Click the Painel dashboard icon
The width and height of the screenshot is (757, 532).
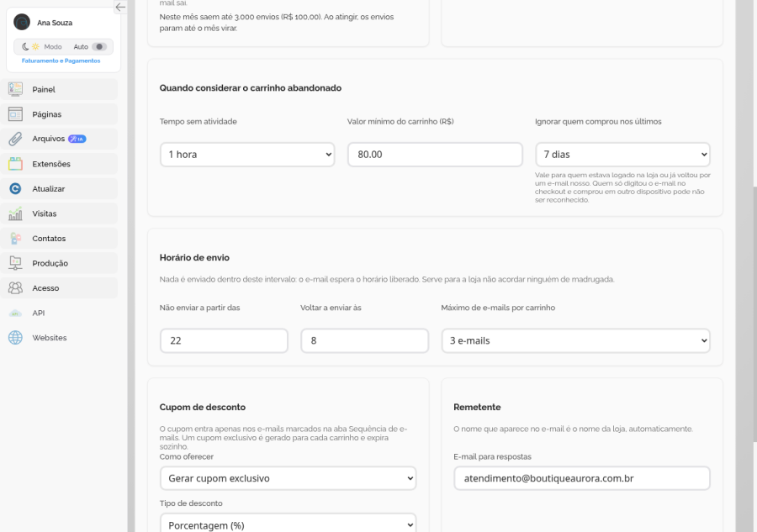(x=15, y=89)
